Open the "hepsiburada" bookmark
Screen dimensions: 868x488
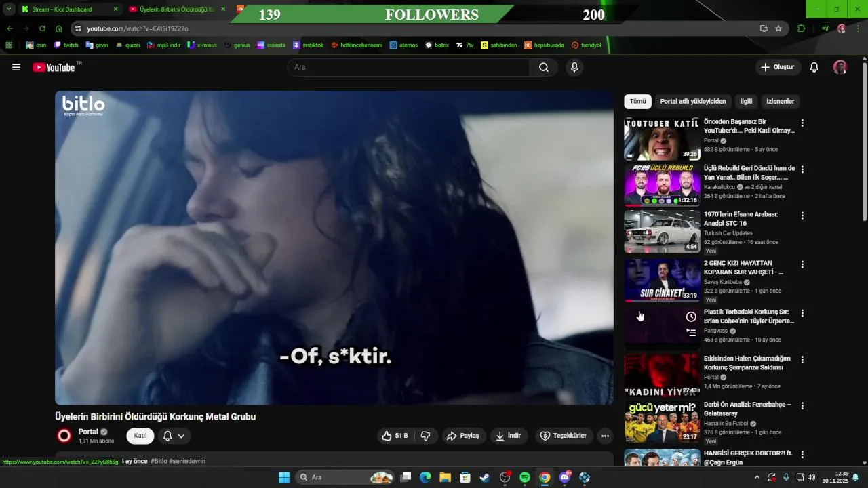click(x=545, y=45)
